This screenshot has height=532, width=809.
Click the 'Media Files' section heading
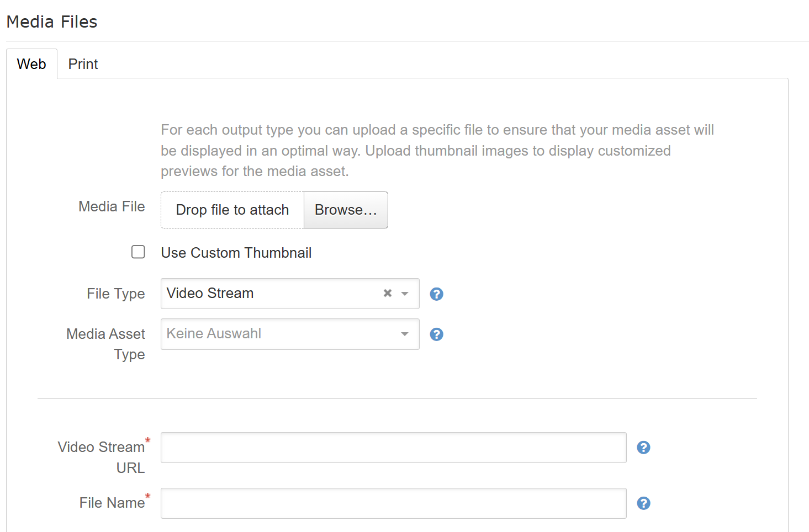click(x=52, y=22)
